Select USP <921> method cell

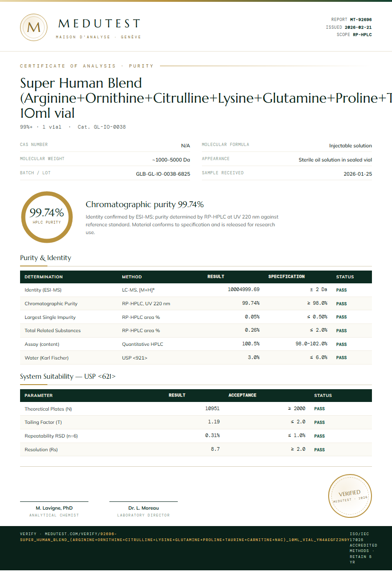point(134,358)
